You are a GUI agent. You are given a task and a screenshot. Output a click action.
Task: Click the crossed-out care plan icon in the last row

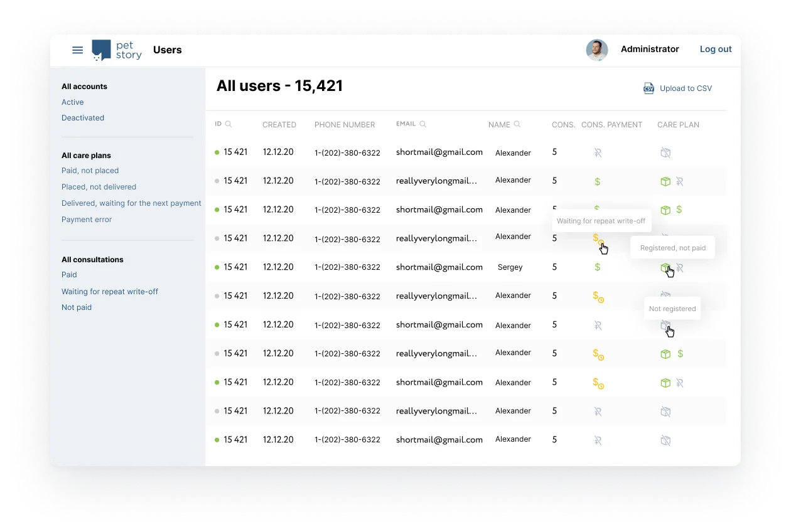coord(665,440)
